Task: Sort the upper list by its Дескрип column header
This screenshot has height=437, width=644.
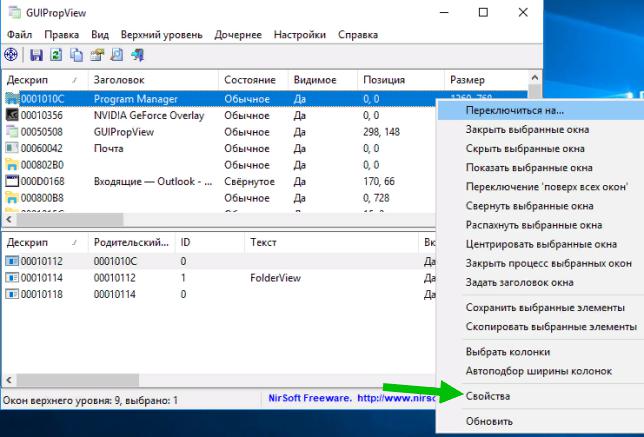Action: point(44,80)
